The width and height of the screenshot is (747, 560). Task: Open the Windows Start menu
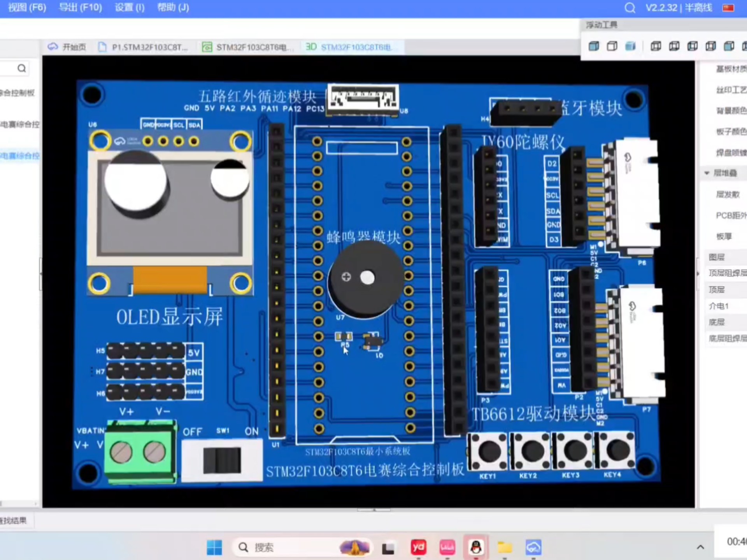(x=214, y=548)
